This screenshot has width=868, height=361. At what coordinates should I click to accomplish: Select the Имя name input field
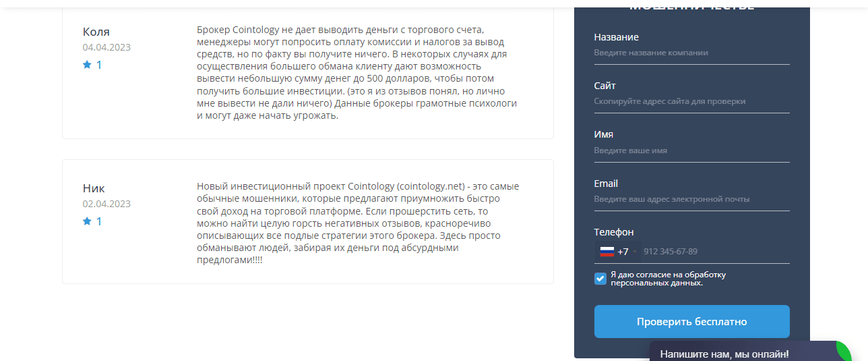click(691, 150)
